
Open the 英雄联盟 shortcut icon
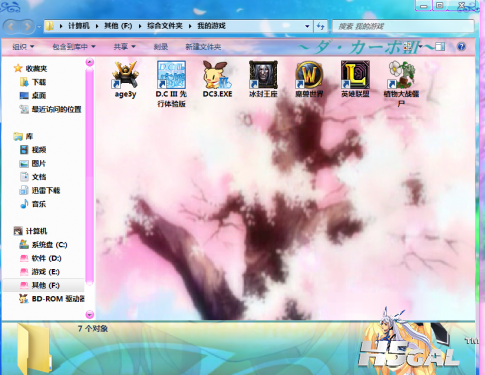[355, 80]
